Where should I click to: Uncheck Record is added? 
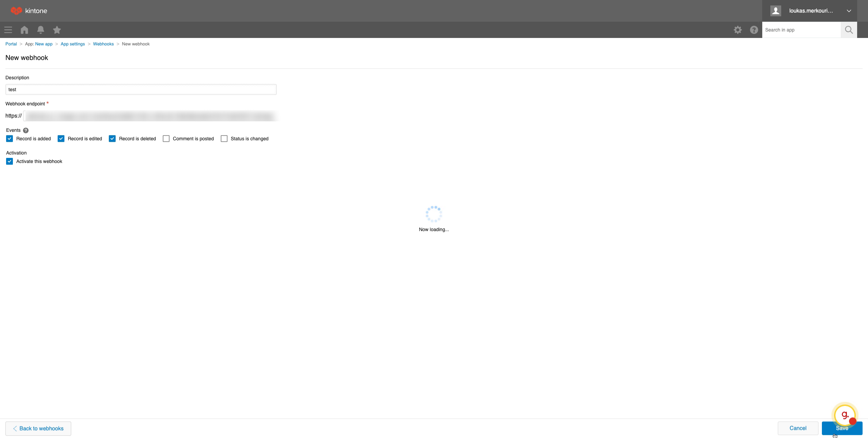tap(9, 139)
